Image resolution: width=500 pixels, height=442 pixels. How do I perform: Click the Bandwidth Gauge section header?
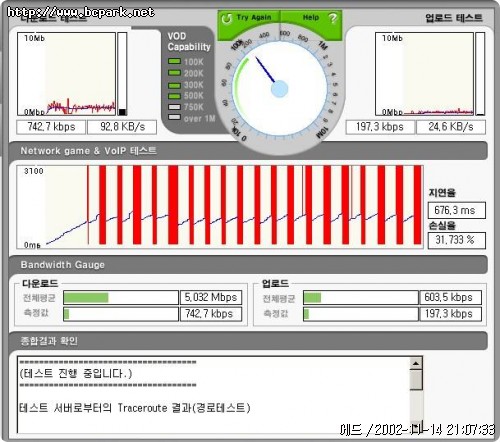(x=248, y=265)
